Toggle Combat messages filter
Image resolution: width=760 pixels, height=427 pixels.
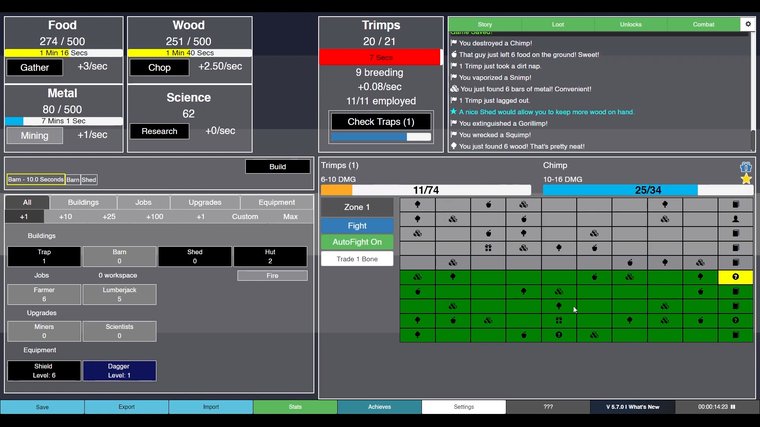click(x=704, y=23)
